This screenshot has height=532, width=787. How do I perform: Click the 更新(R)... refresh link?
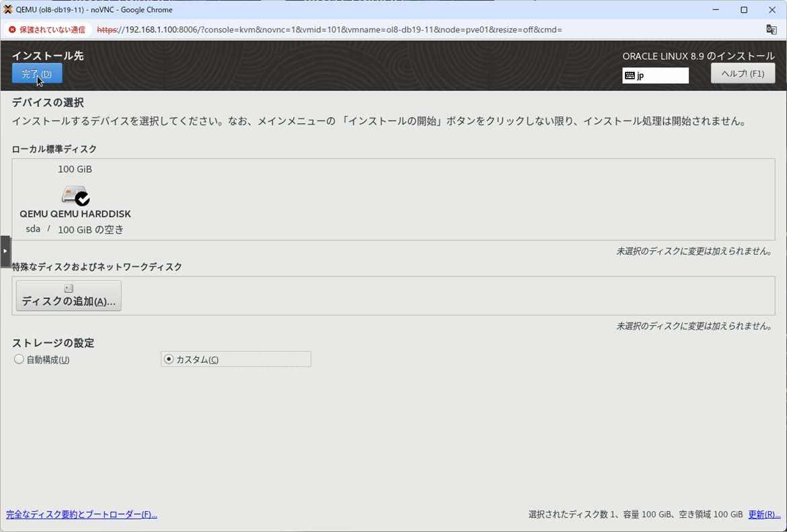(x=764, y=515)
